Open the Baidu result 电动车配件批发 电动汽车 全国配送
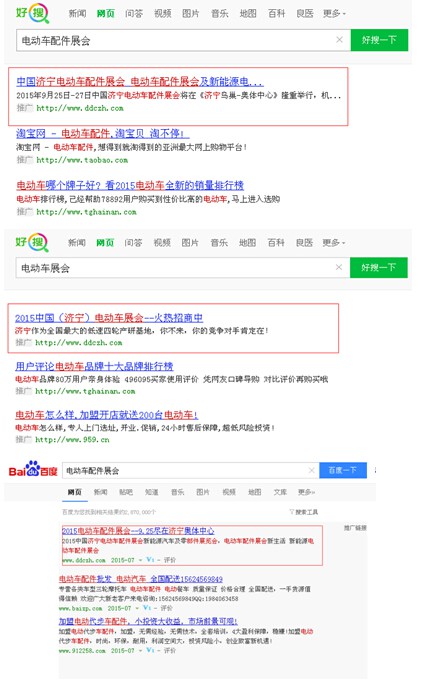This screenshot has height=689, width=424. (x=141, y=579)
